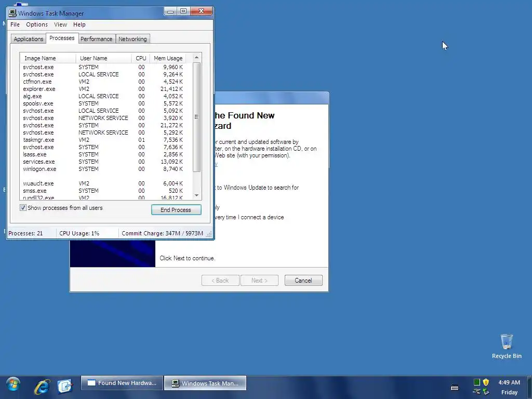532x399 pixels.
Task: Sort by the Mem Usage column header
Action: [x=168, y=58]
